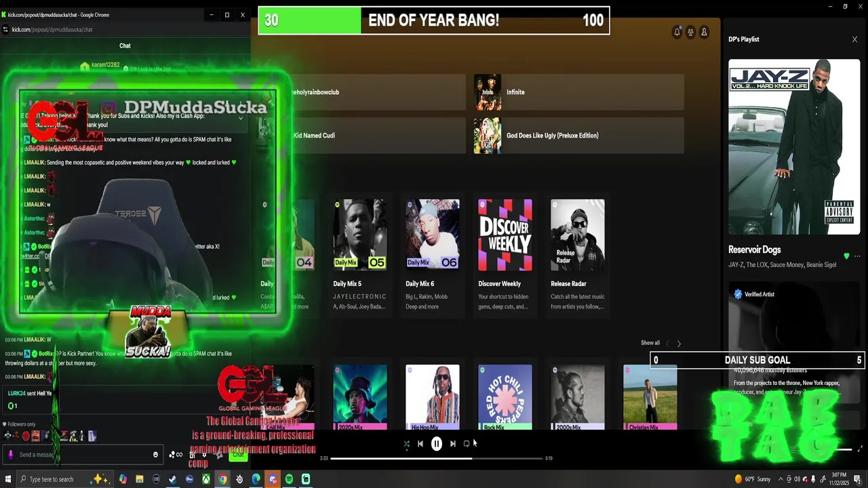Open the Daily Mix 6 card

433,256
